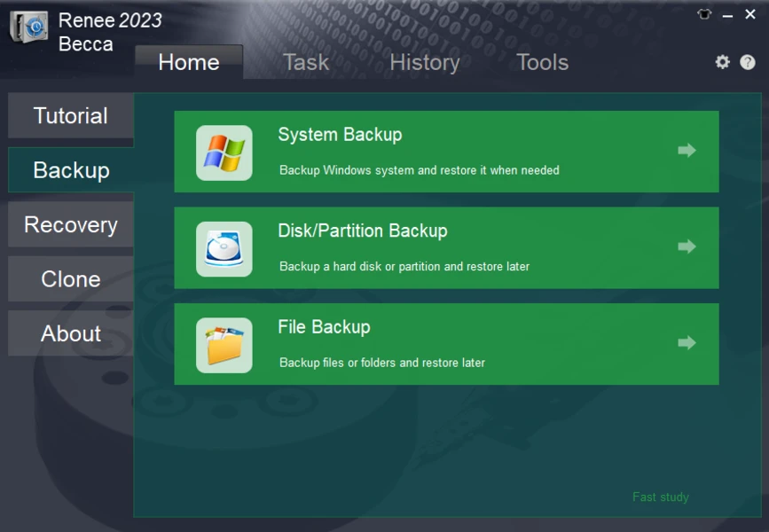
Task: Open help via the question mark icon
Action: point(748,62)
